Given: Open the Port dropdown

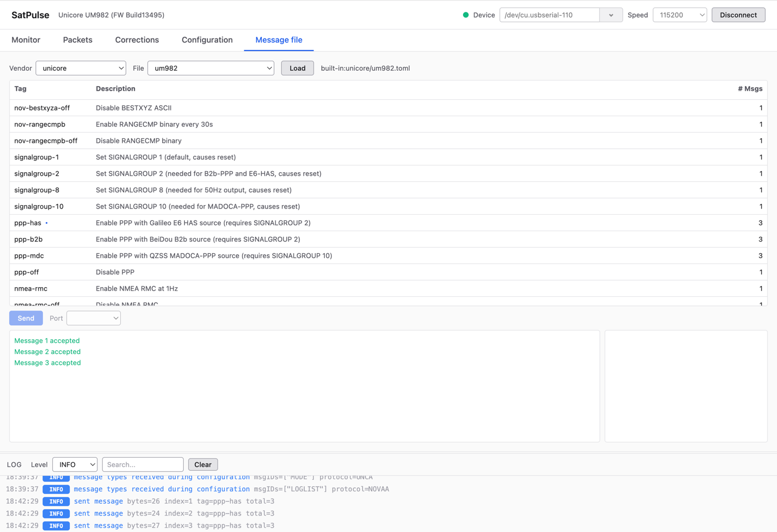Looking at the screenshot, I should (x=94, y=318).
